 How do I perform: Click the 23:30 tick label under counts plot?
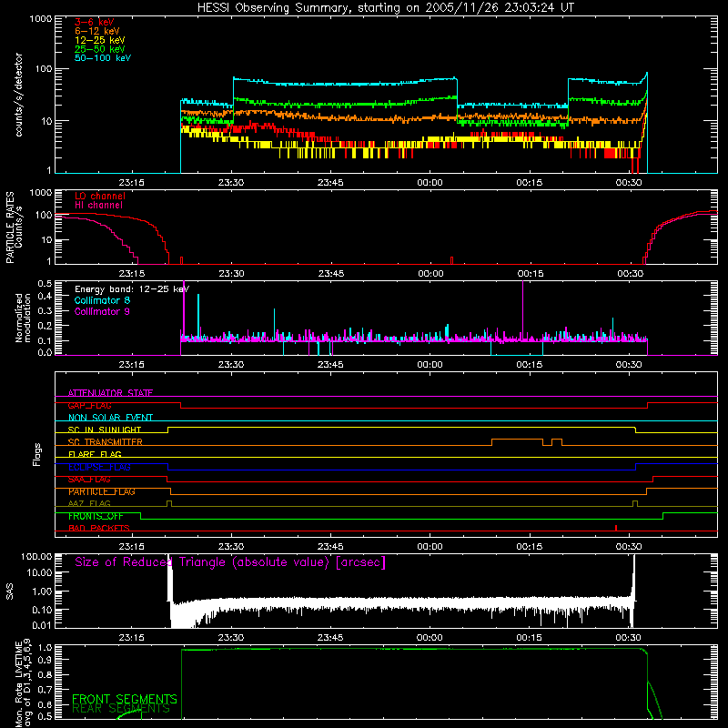[x=231, y=183]
